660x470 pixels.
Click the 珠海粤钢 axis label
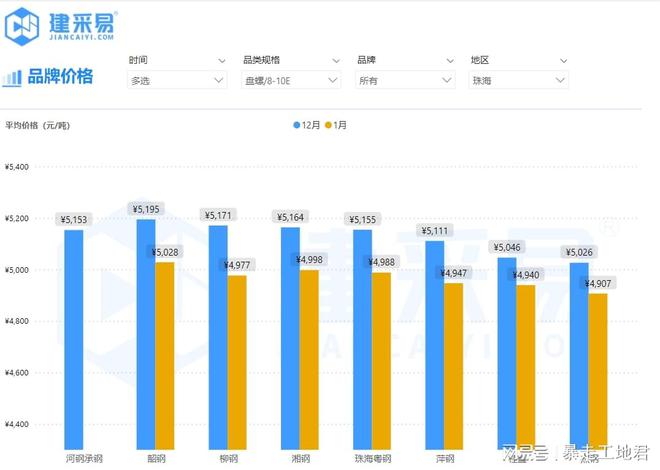click(x=373, y=458)
